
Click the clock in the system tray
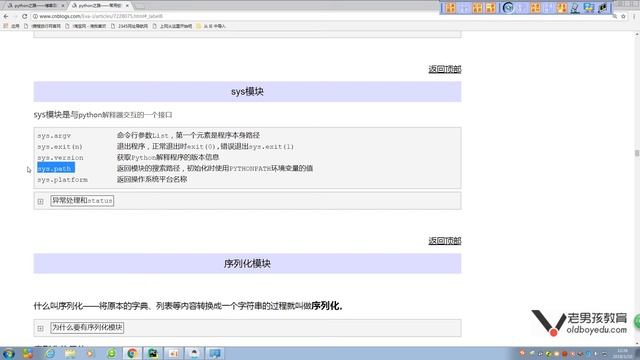pyautogui.click(x=622, y=353)
